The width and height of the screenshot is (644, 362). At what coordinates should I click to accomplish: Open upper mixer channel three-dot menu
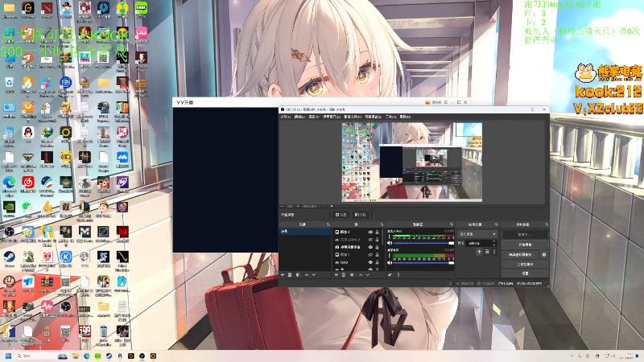click(390, 237)
